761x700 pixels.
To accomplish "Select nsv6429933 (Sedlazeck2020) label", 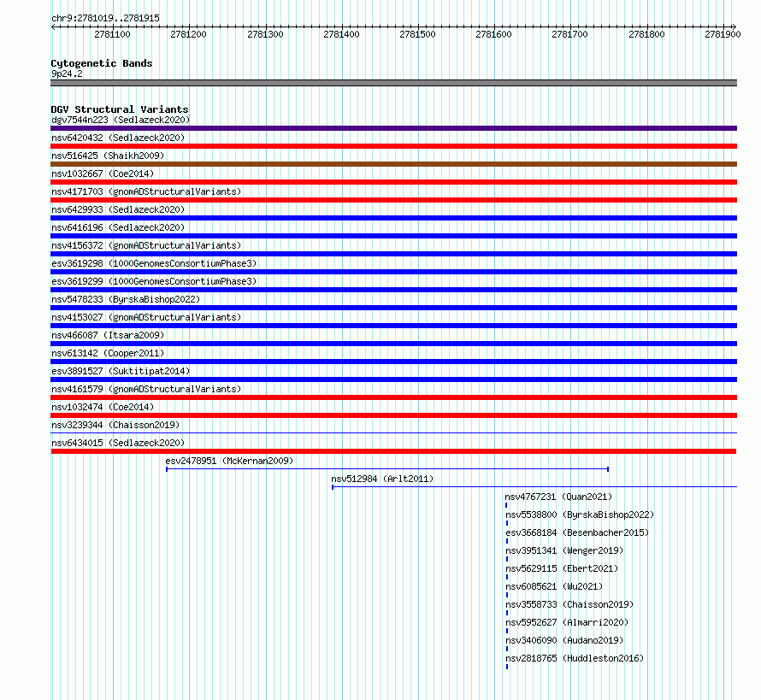I will (x=118, y=209).
